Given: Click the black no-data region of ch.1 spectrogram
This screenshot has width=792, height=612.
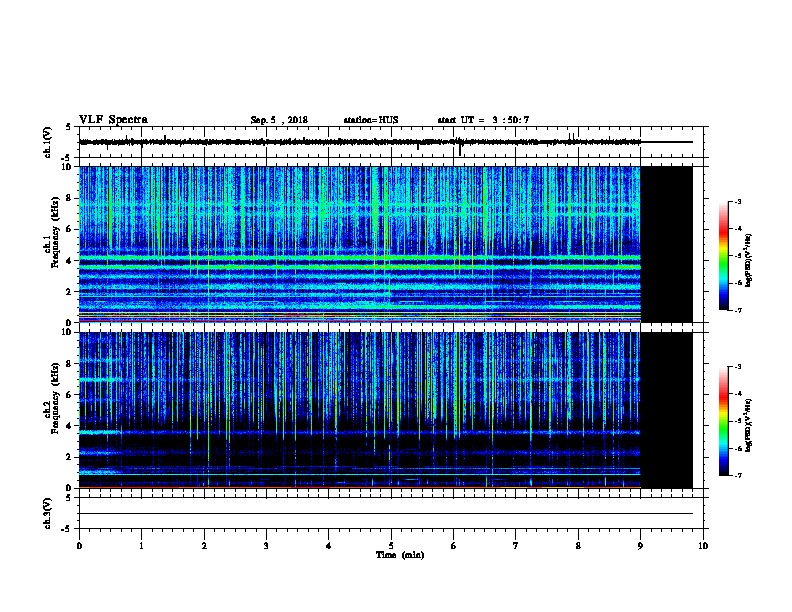Looking at the screenshot, I should pos(667,244).
